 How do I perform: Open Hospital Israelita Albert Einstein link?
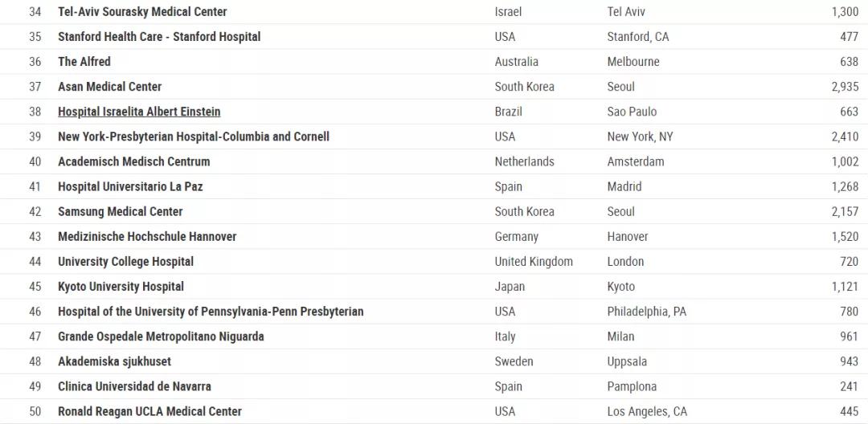pos(139,112)
